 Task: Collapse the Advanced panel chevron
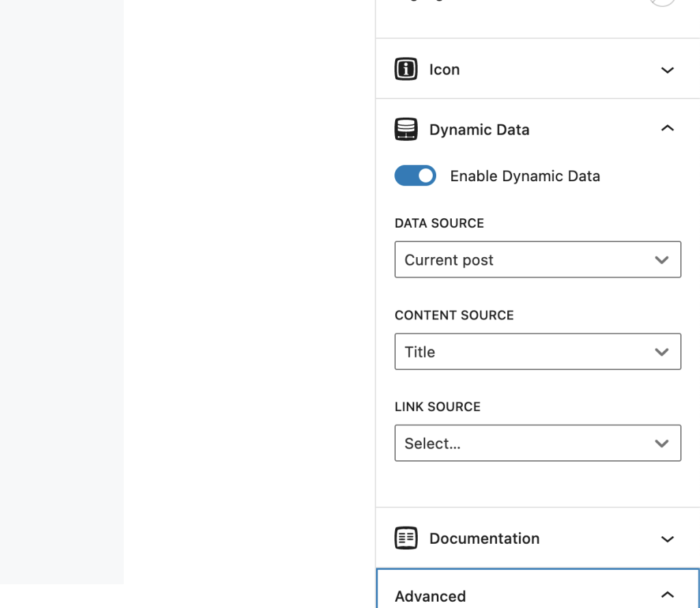667,594
